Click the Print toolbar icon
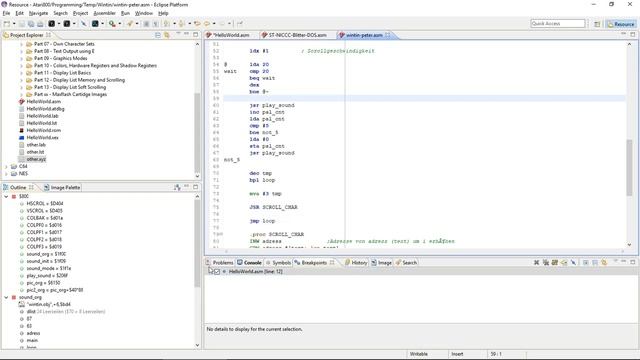Viewport: 640px width, 360px height. pos(40,24)
